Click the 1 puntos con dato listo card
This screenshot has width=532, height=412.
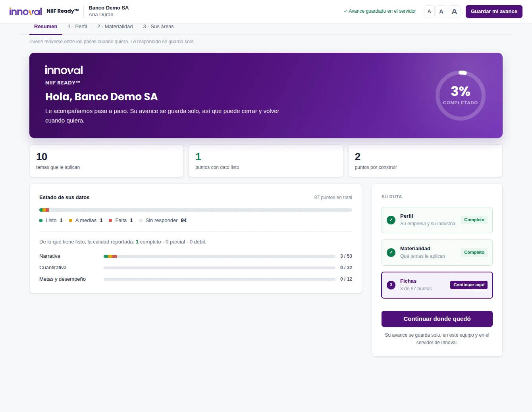[266, 161]
